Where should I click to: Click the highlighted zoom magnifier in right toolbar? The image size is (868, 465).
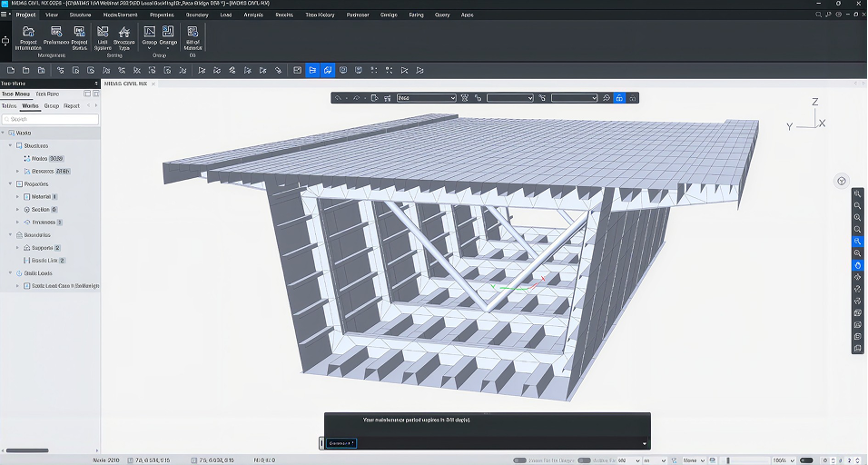click(857, 242)
